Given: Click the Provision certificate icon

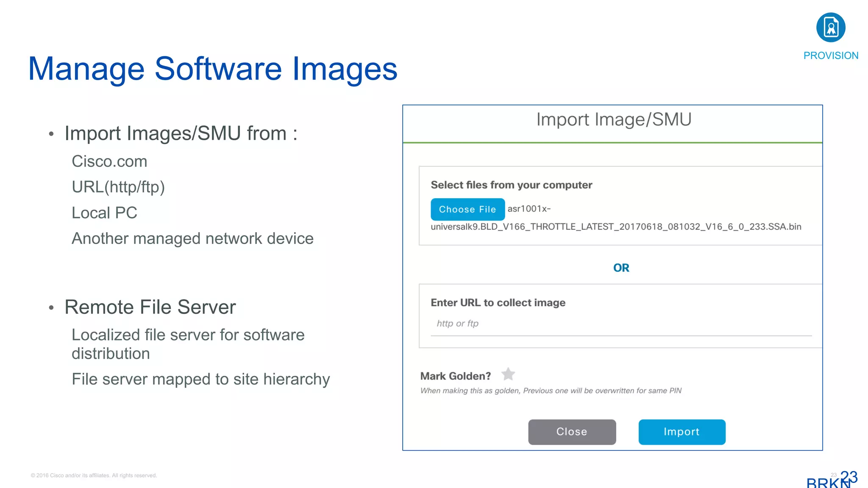Looking at the screenshot, I should coord(831,28).
